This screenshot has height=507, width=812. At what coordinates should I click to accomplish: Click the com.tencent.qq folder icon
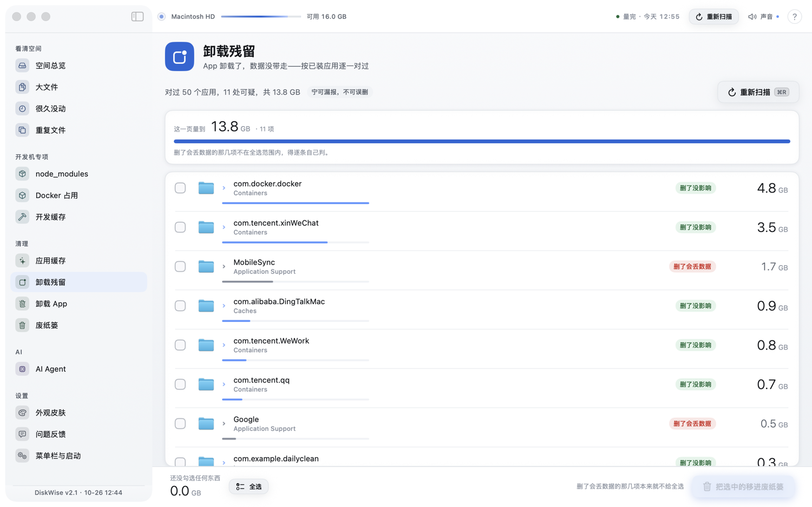pyautogui.click(x=206, y=384)
